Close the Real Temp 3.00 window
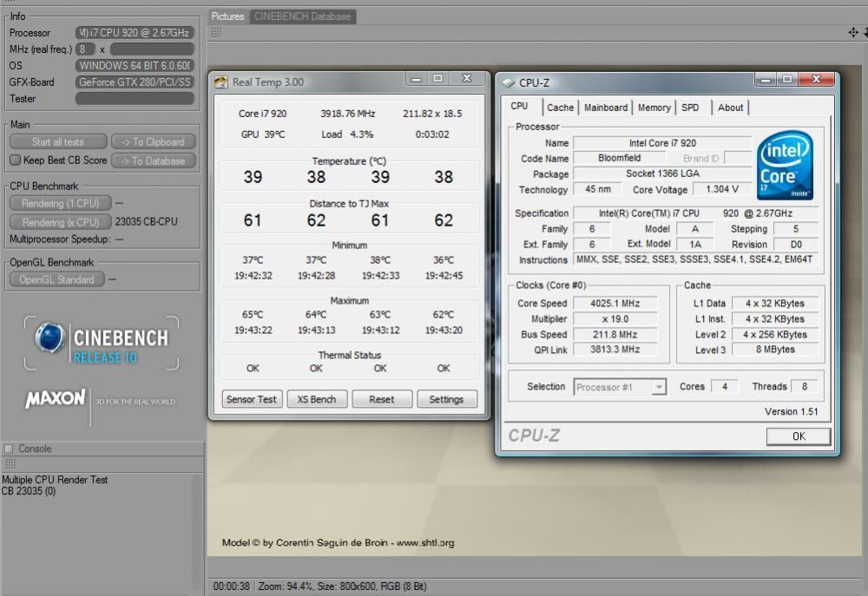868x596 pixels. pyautogui.click(x=467, y=79)
